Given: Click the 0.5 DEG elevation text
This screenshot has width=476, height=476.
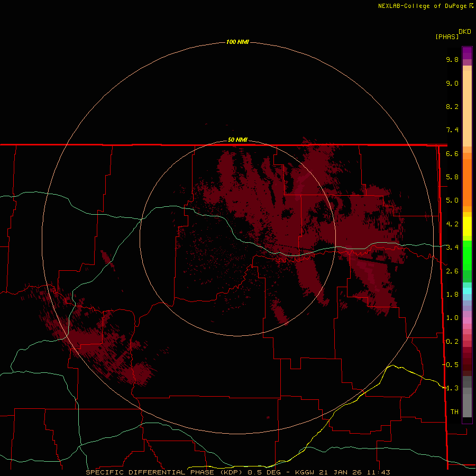Looking at the screenshot, I should point(264,472).
